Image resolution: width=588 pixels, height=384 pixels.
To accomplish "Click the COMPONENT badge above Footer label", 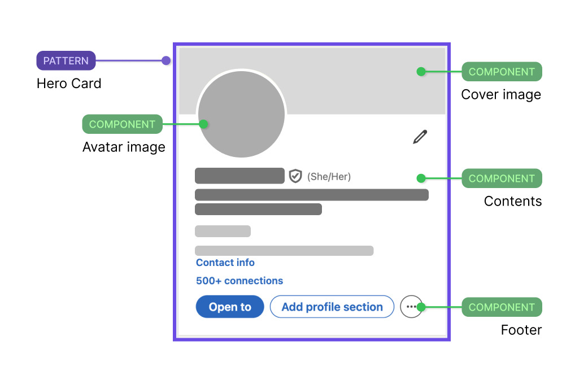I will 502,307.
